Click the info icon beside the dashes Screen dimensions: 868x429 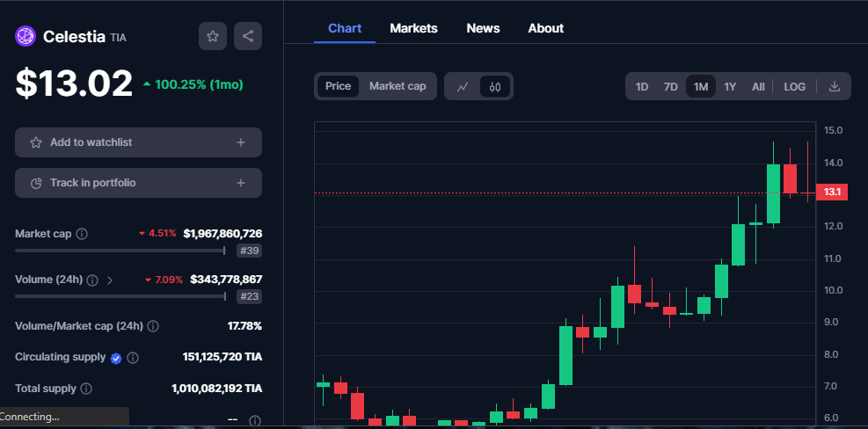click(255, 420)
